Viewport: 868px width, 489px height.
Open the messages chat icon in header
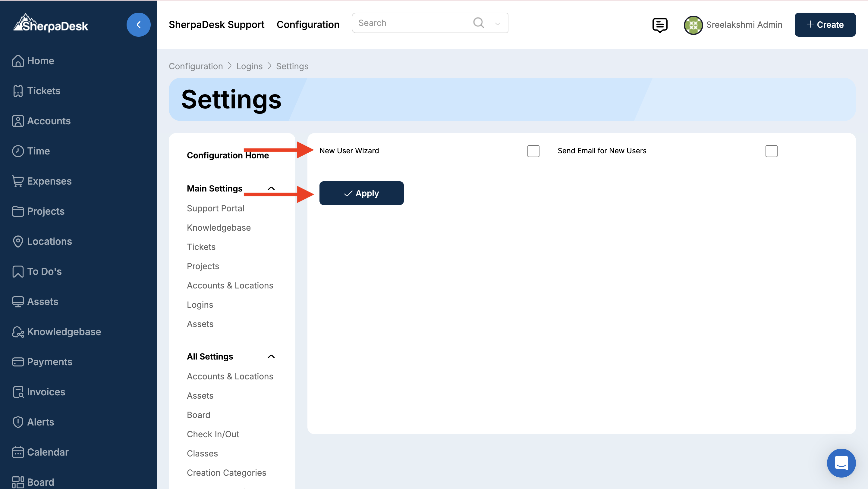(x=659, y=25)
